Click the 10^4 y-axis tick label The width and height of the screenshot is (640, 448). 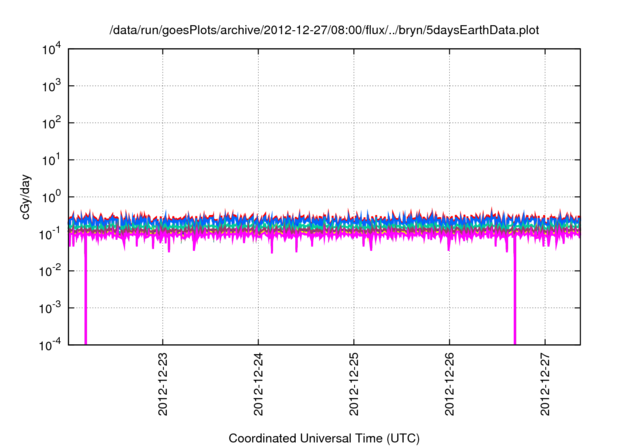pos(51,49)
